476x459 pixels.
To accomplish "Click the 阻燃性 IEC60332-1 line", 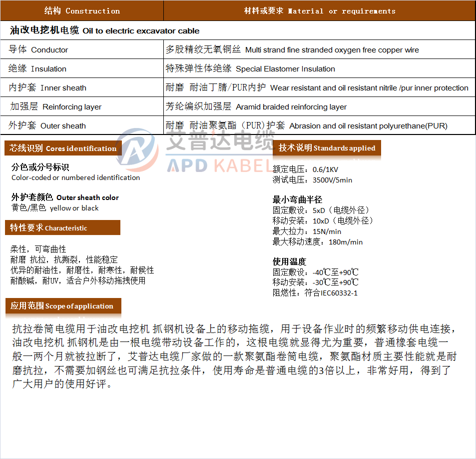I will pos(315,293).
